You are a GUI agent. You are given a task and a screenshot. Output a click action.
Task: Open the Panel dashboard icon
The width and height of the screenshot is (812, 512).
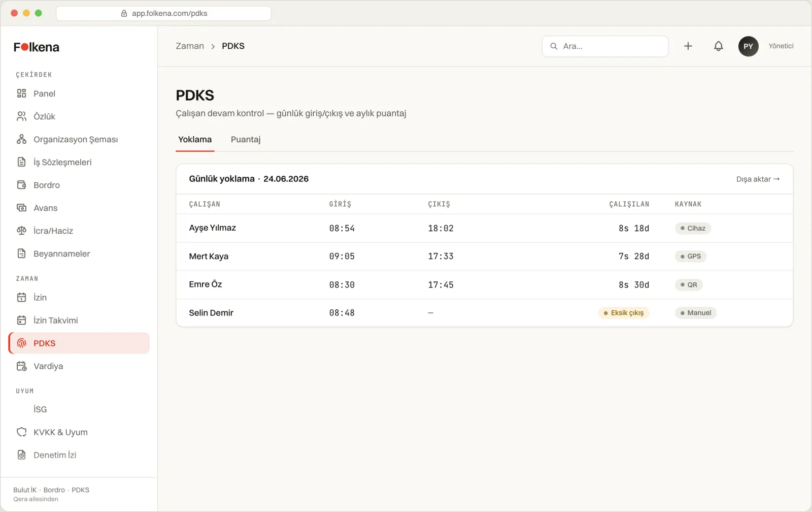pos(21,93)
